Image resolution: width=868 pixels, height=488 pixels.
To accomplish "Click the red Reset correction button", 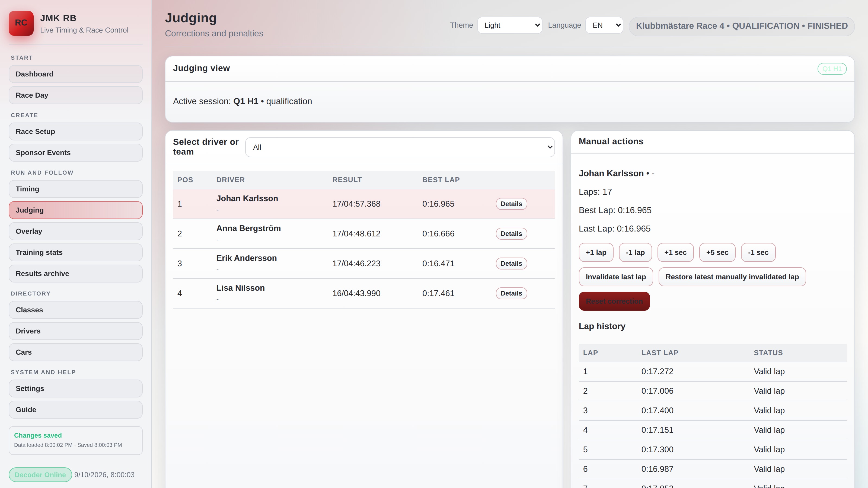I will (x=614, y=301).
